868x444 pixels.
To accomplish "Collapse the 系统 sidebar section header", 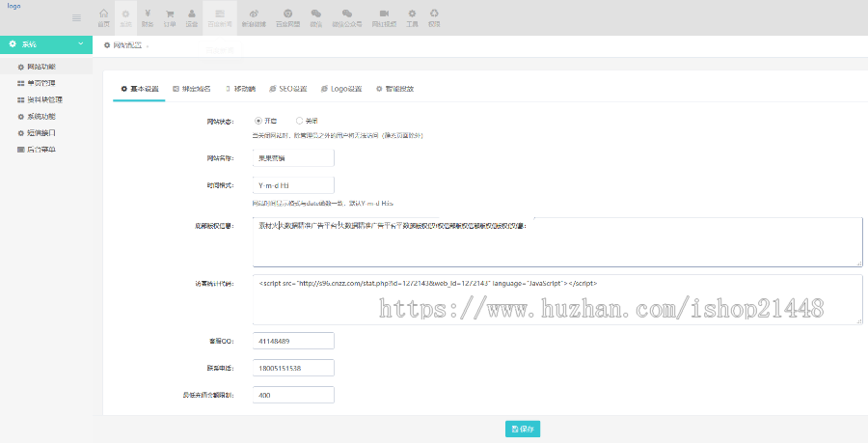I will tap(46, 44).
